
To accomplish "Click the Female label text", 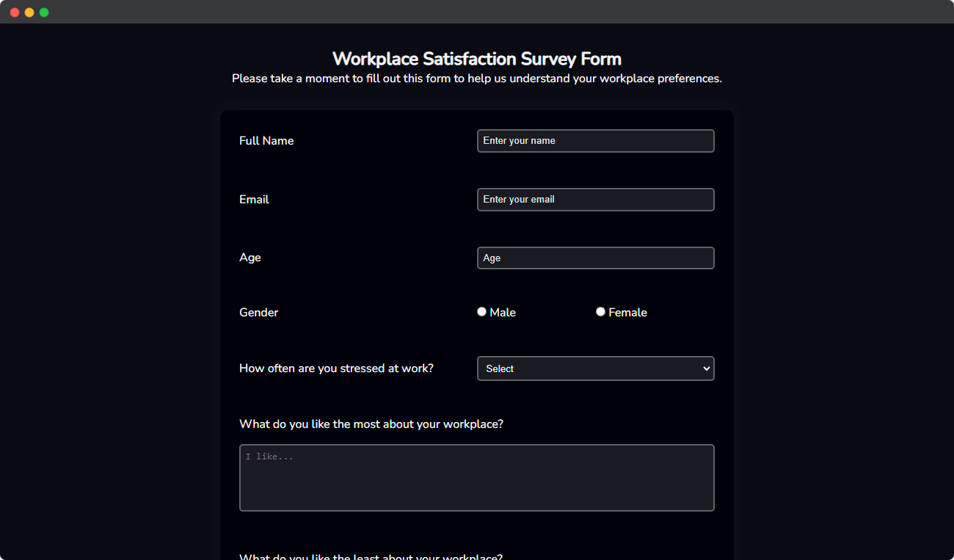I will pyautogui.click(x=627, y=313).
